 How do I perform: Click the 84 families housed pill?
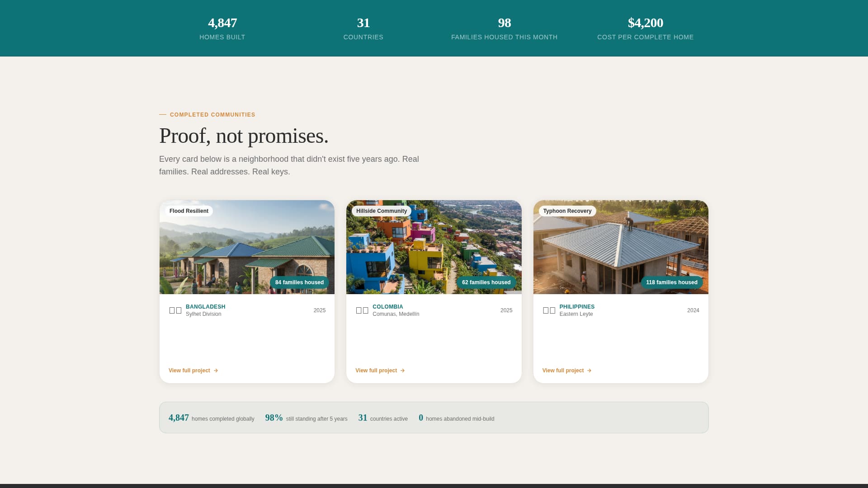coord(299,282)
